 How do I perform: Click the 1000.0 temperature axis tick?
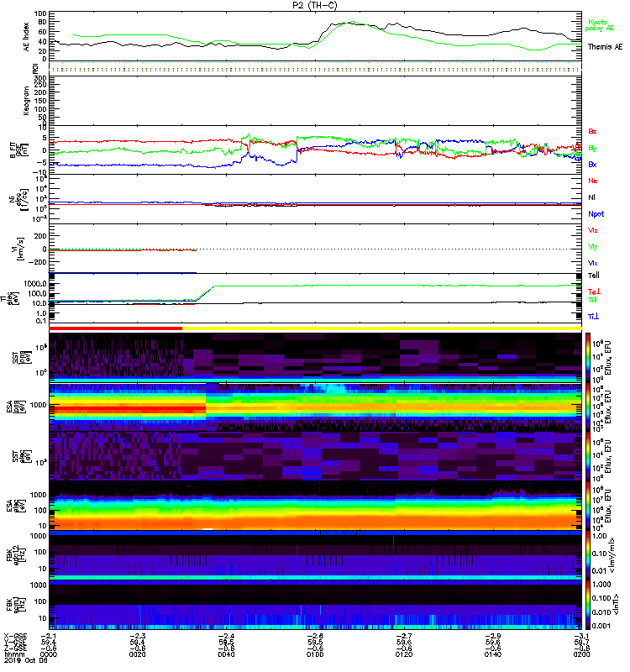pos(35,284)
